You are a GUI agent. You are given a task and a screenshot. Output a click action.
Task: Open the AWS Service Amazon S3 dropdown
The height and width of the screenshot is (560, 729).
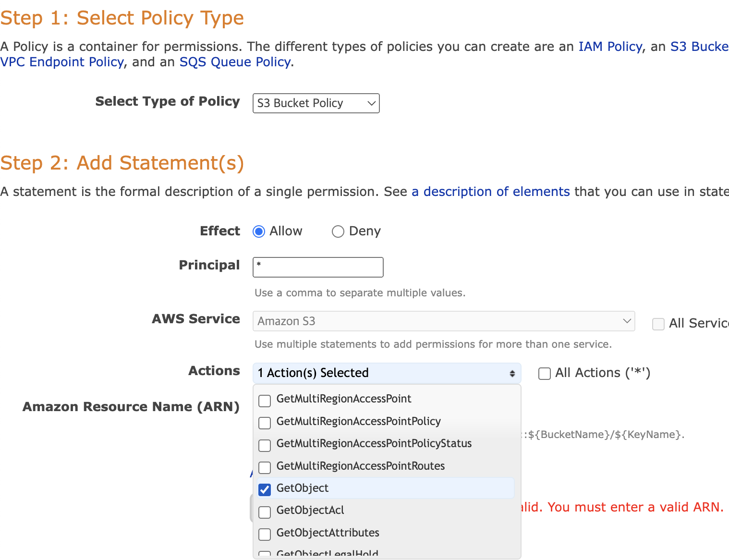(444, 321)
